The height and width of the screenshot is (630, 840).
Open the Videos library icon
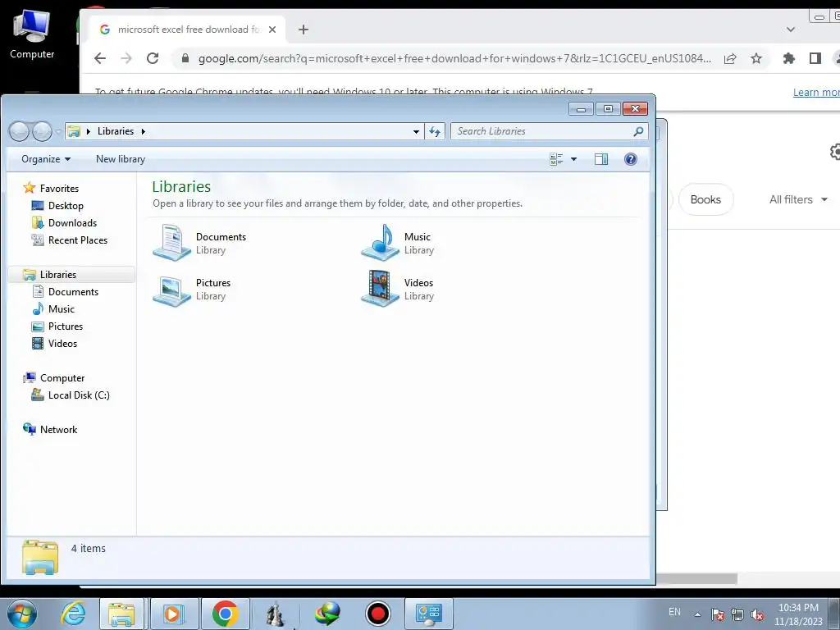[381, 289]
